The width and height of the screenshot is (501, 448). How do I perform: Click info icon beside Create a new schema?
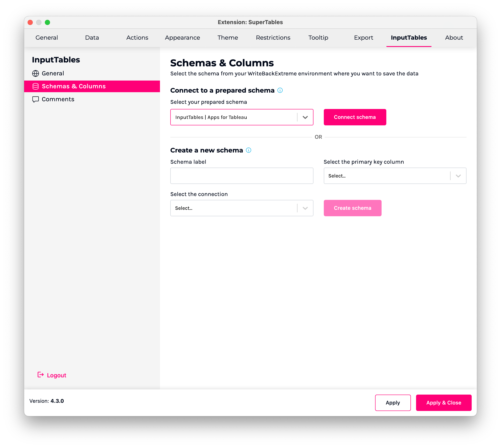click(249, 150)
